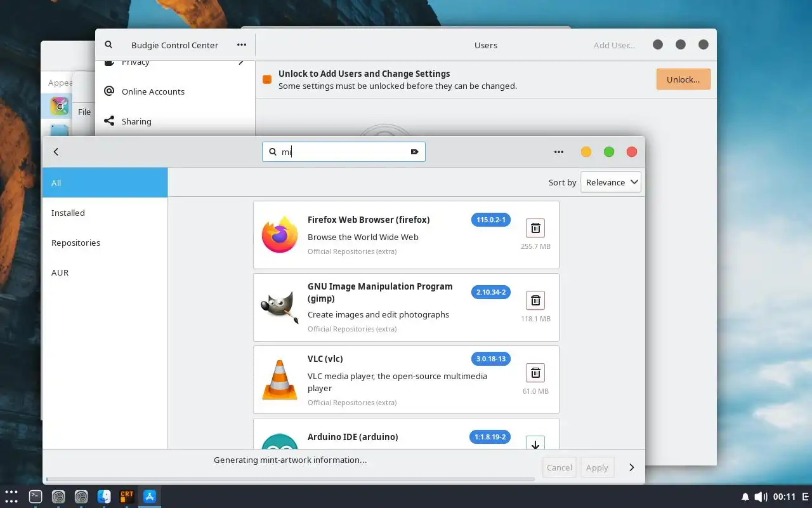This screenshot has height=508, width=812.
Task: Click the power icon at panel's end
Action: coord(806,497)
